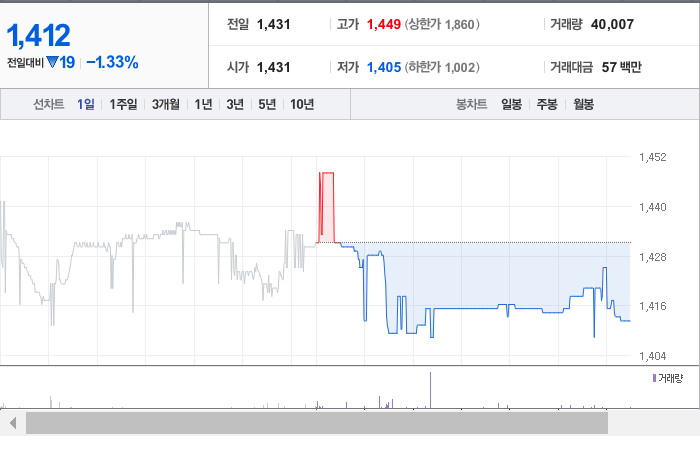Click the y-axis label 1,440
The width and height of the screenshot is (700, 450).
tap(653, 207)
